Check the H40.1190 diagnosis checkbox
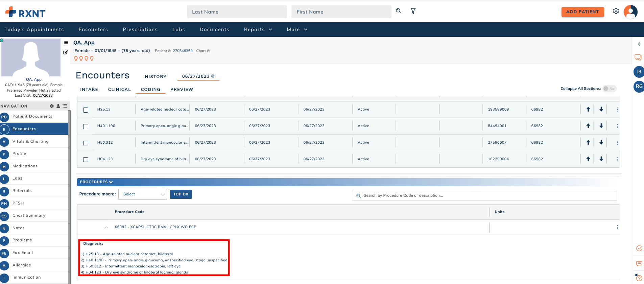The height and width of the screenshot is (284, 644). [x=86, y=126]
